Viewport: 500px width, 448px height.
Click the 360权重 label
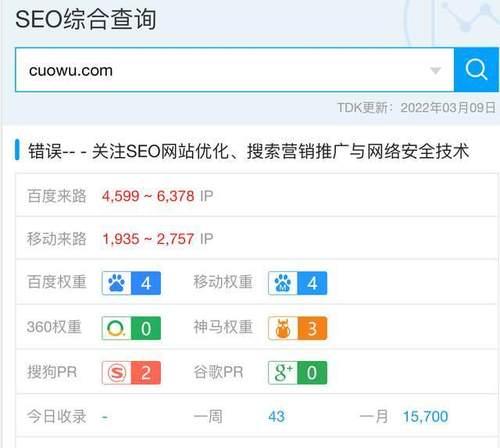pos(54,327)
